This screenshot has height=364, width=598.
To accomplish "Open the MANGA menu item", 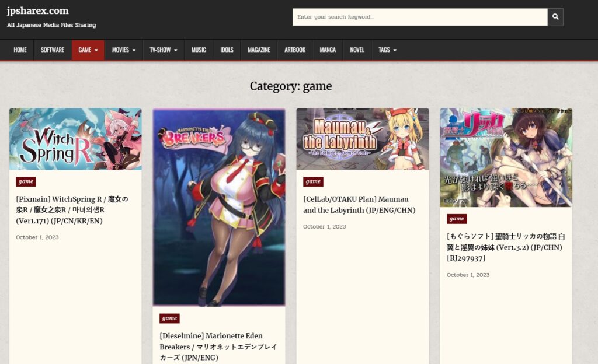I will coord(328,50).
